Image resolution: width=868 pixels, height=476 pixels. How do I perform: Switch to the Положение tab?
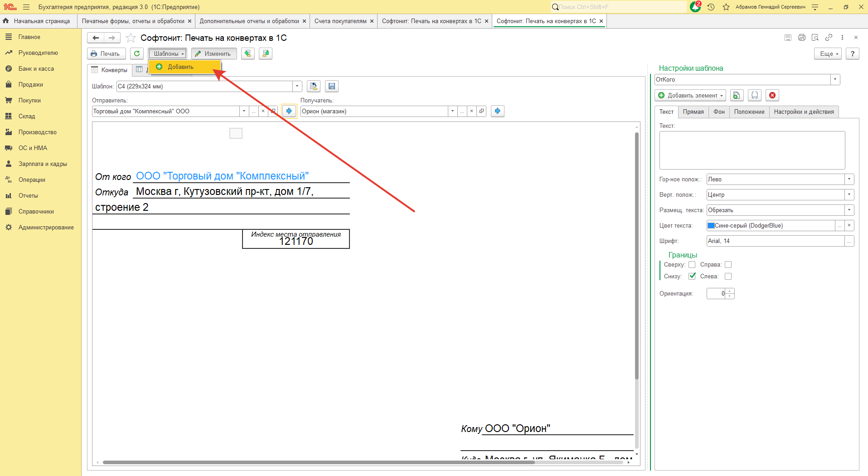tap(749, 112)
